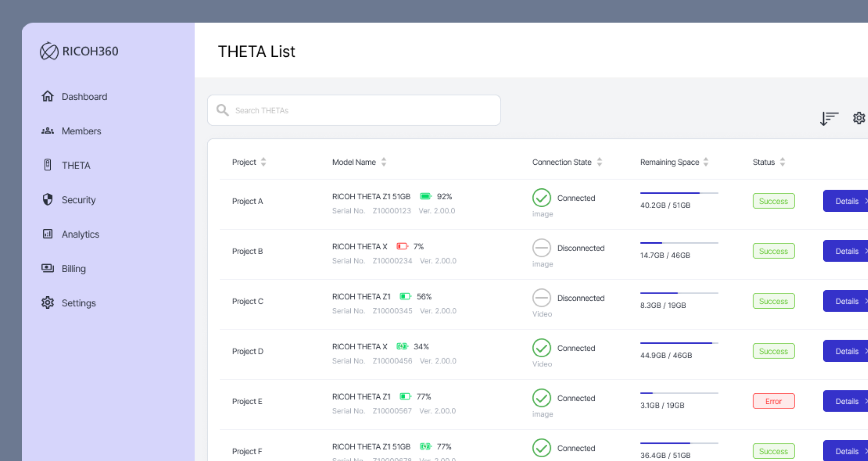Click THETA List page heading
The height and width of the screenshot is (461, 868).
pyautogui.click(x=257, y=51)
